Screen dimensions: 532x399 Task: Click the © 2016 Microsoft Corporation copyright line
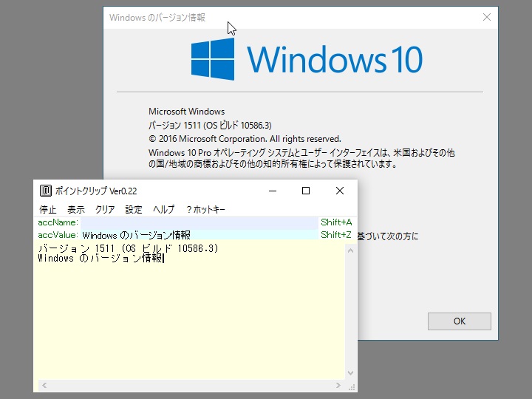(x=245, y=139)
